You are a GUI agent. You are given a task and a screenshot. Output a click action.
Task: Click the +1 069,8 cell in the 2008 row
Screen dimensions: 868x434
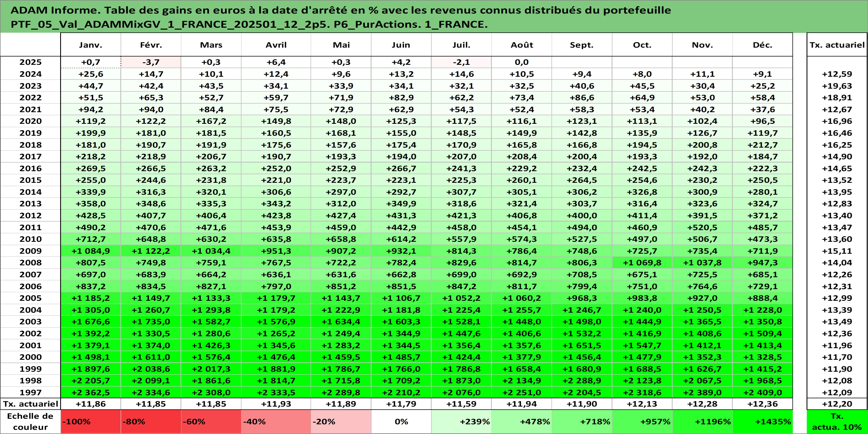click(642, 262)
